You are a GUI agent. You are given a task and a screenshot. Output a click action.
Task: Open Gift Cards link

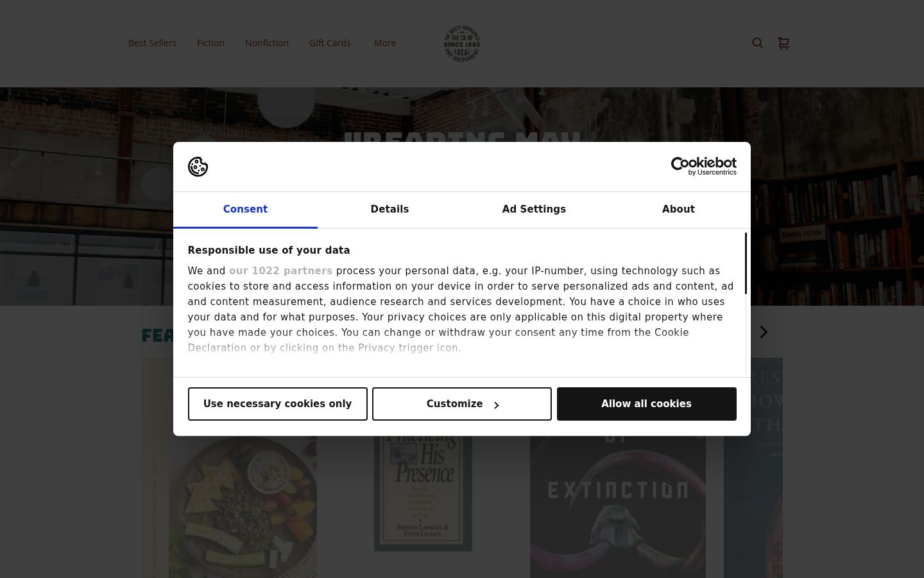(x=330, y=43)
